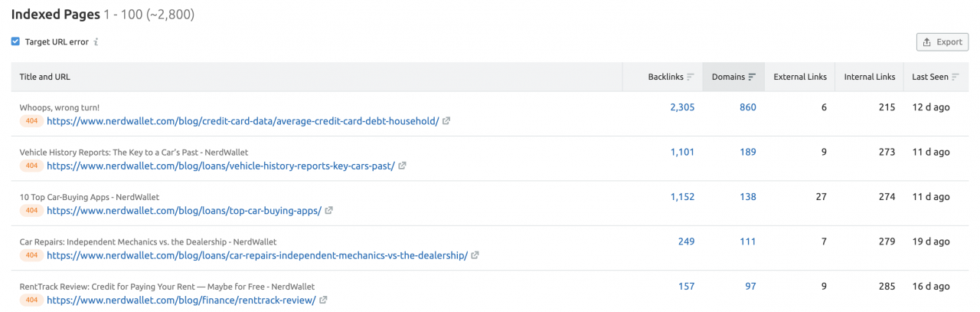Click the sort icon beside Last Seen header
The width and height of the screenshot is (980, 312).
point(954,77)
